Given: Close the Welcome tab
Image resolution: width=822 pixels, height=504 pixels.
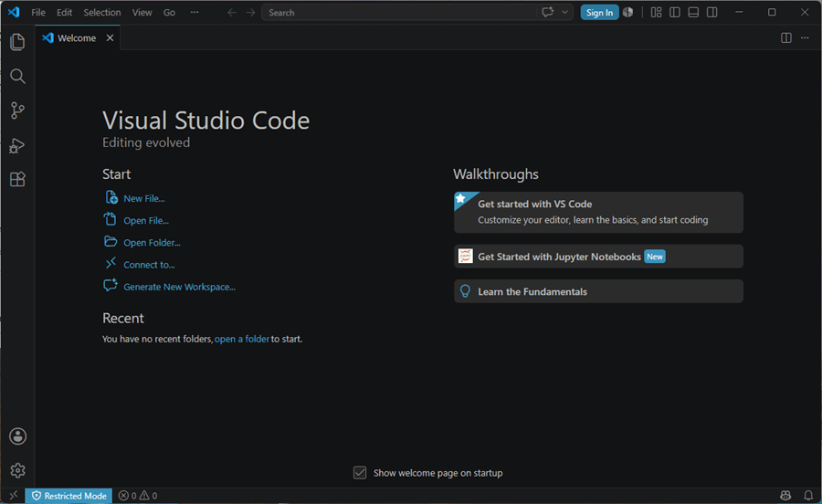Looking at the screenshot, I should pyautogui.click(x=110, y=37).
